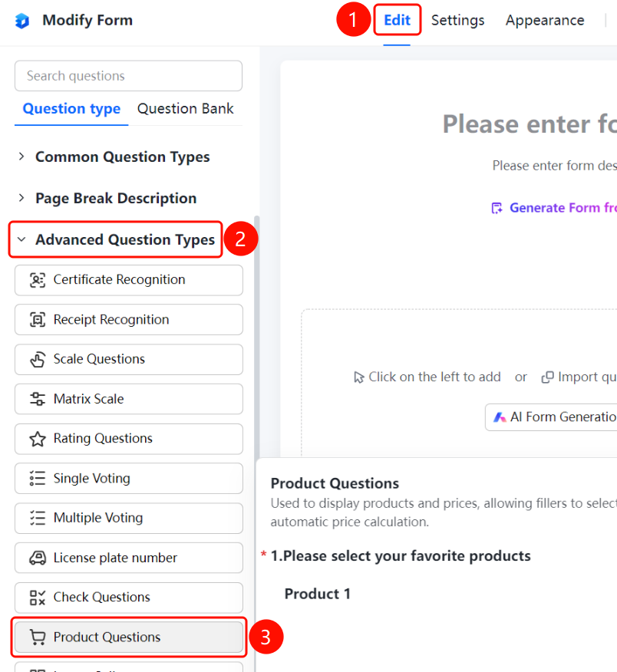617x672 pixels.
Task: Open the Appearance tab
Action: [x=545, y=20]
